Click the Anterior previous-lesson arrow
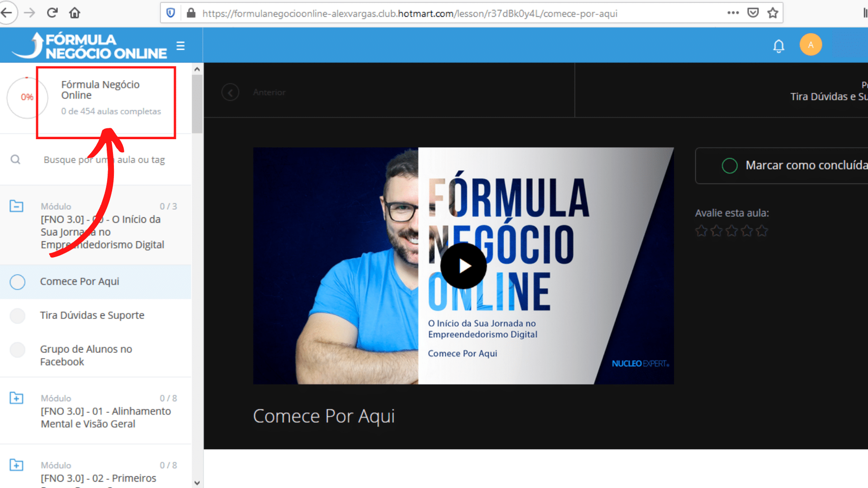868x488 pixels. (x=230, y=93)
